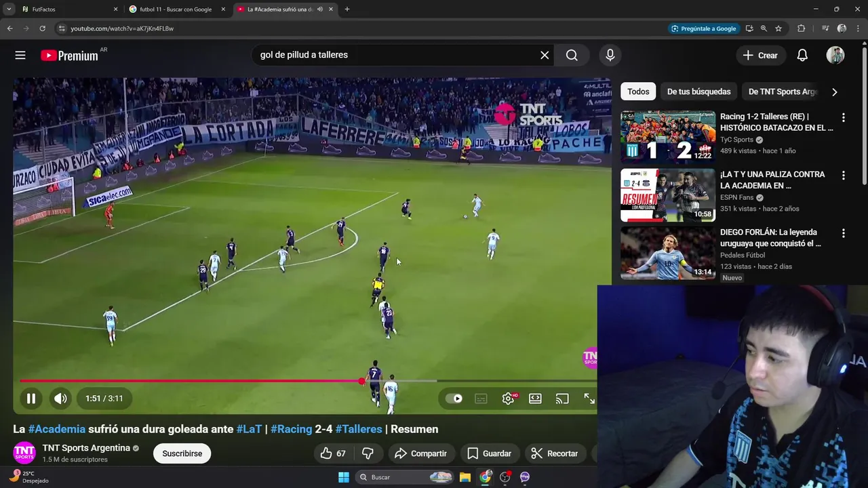Open options for Diego Forlán video

point(844,232)
